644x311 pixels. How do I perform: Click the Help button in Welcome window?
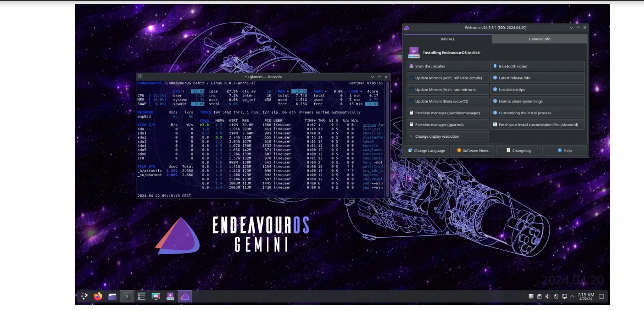tap(564, 150)
